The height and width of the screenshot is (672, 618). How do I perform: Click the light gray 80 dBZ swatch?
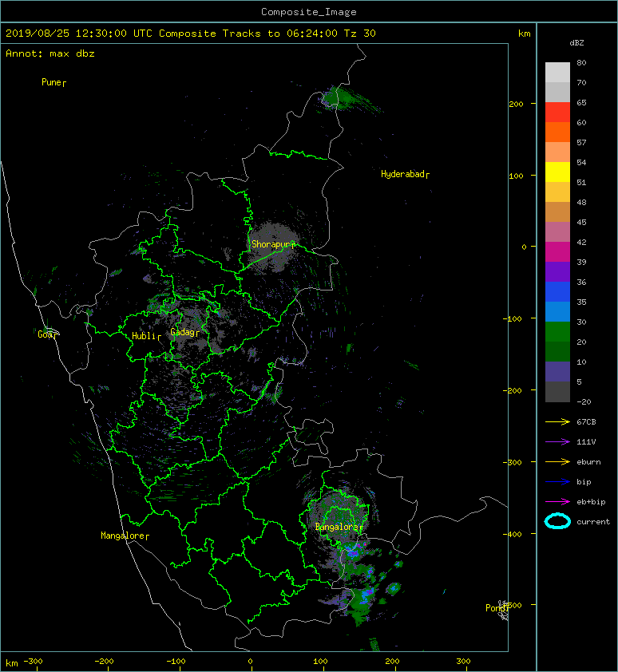pos(557,72)
